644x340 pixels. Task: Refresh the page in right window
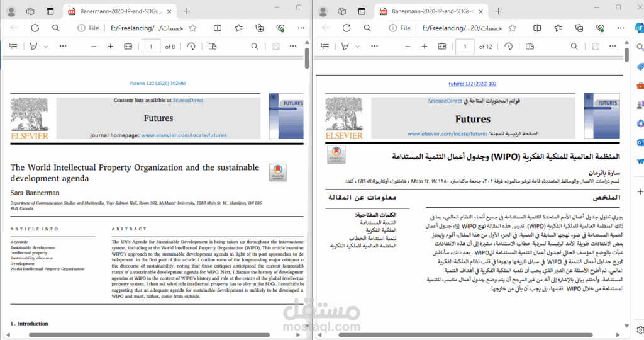347,28
